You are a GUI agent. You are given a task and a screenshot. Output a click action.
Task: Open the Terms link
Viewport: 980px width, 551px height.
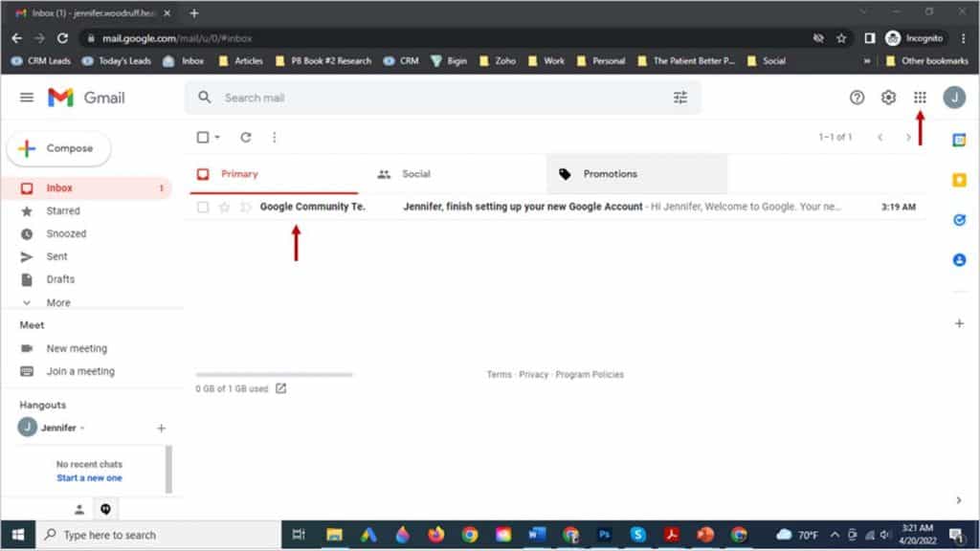tap(499, 374)
